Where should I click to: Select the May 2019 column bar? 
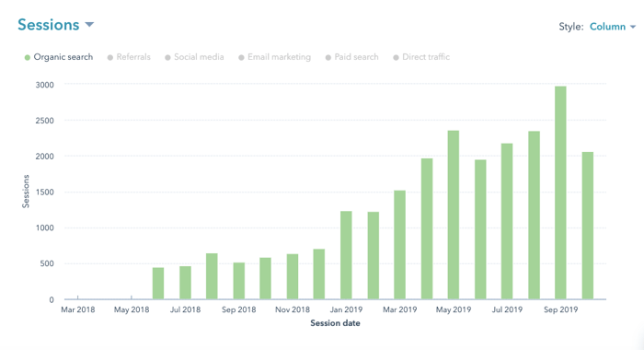coord(454,215)
